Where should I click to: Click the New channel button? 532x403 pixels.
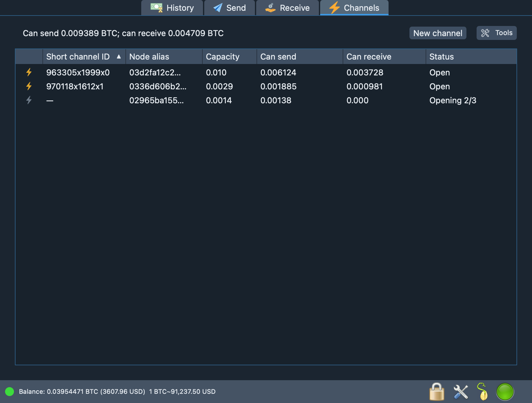(438, 33)
